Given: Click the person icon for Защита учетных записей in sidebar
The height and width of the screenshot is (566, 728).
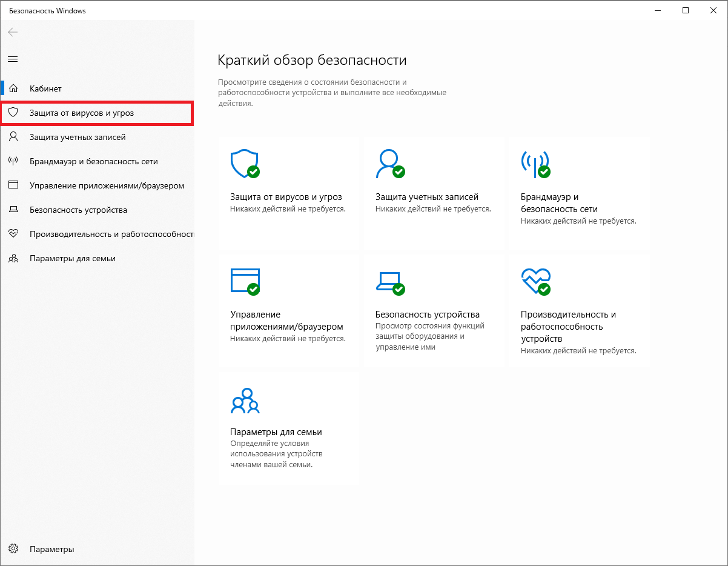Looking at the screenshot, I should click(13, 137).
